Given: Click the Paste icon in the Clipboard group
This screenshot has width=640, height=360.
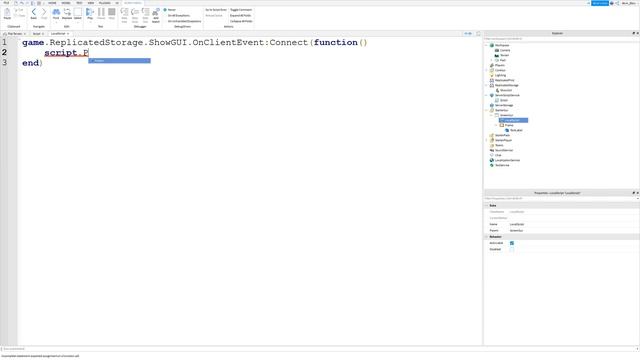Looking at the screenshot, I should pyautogui.click(x=7, y=14).
